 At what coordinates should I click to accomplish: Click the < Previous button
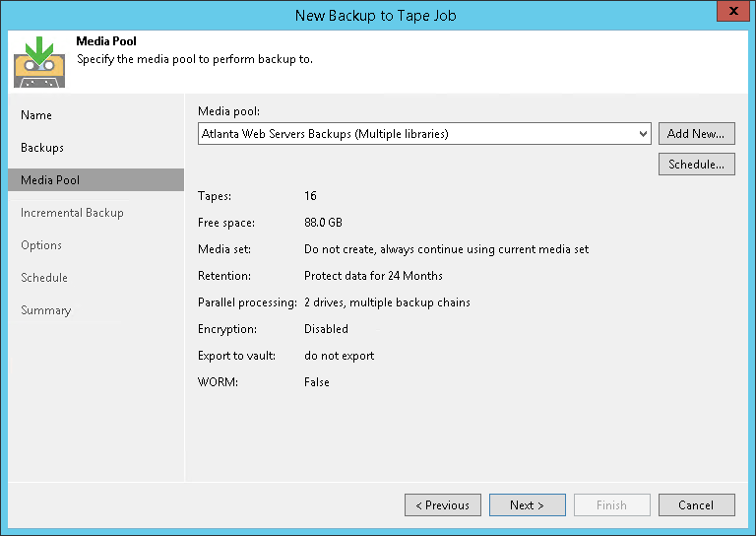(x=442, y=505)
